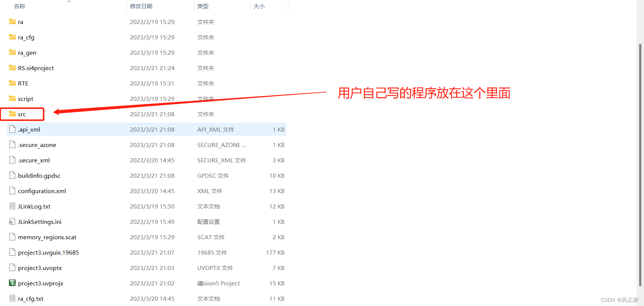Click the .api_xml file icon
This screenshot has width=644, height=306.
coord(12,129)
